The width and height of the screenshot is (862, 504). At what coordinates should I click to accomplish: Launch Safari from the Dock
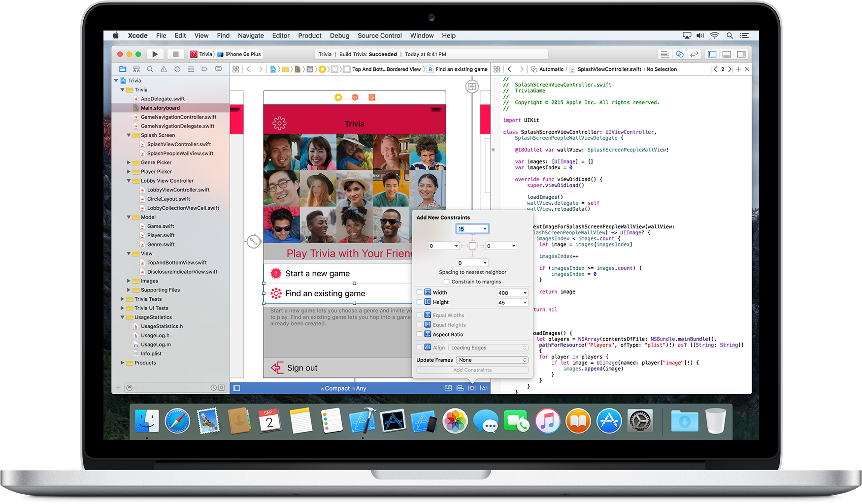[x=177, y=421]
